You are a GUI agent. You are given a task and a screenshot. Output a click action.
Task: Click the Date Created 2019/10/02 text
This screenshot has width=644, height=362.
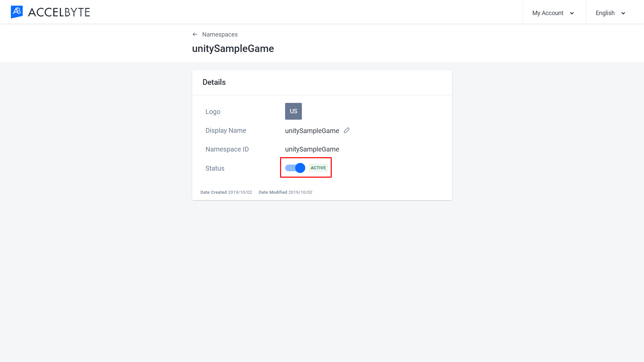pos(226,192)
